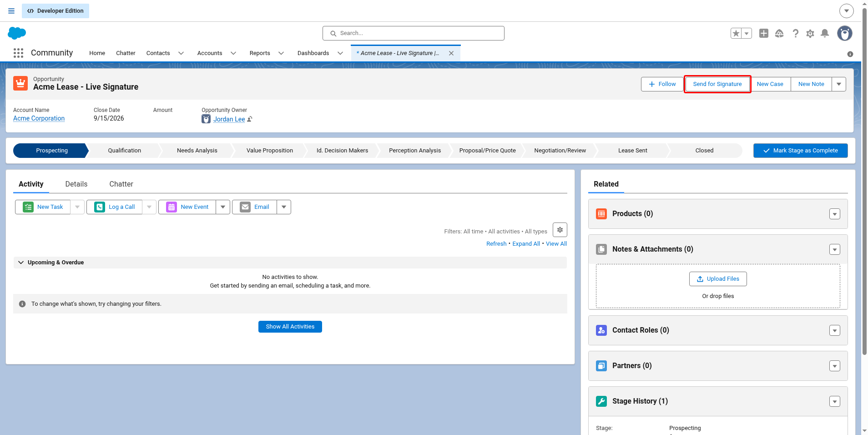Screen dimensions: 868x435
Task: Toggle the hamburger menu at top left
Action: [x=11, y=11]
